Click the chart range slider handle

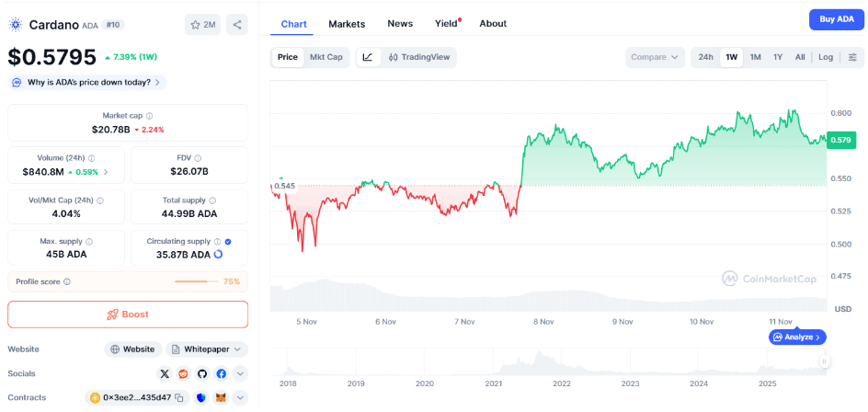pos(825,362)
